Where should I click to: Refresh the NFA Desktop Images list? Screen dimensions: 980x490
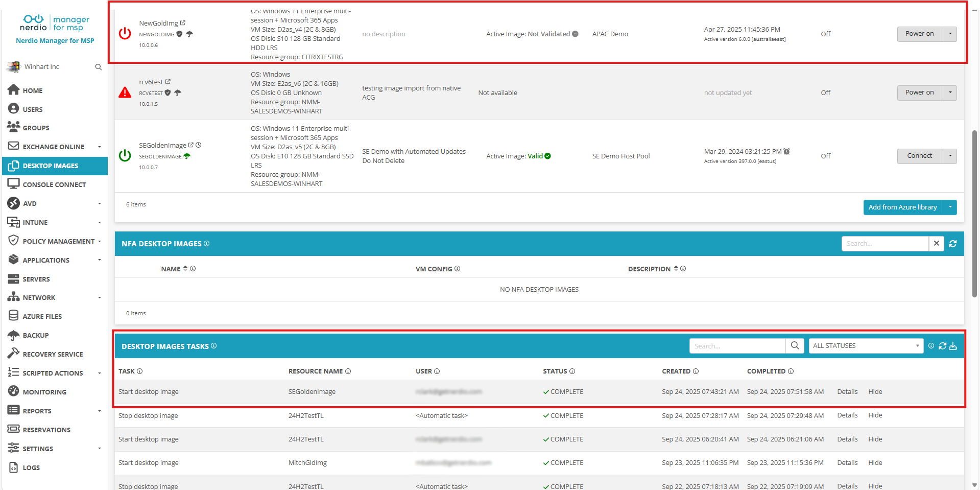(952, 244)
